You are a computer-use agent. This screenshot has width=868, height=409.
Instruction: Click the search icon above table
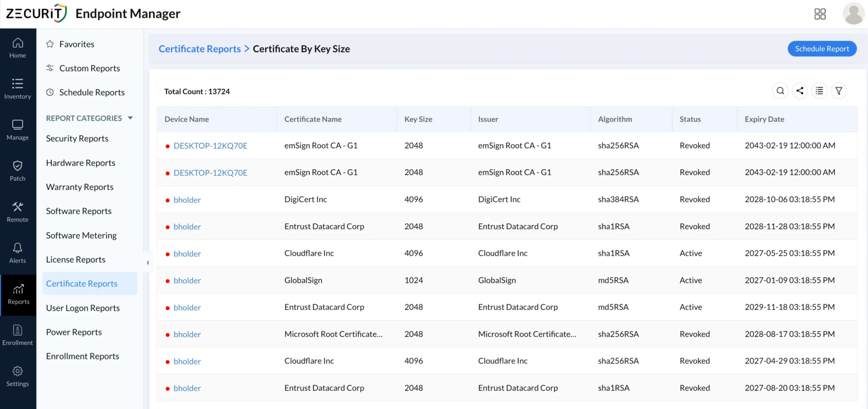pos(780,91)
